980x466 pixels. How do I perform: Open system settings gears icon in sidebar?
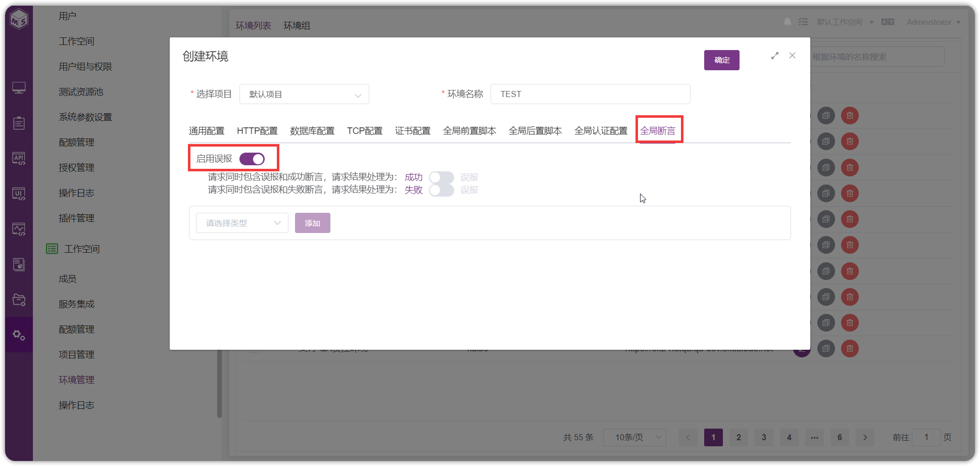(x=19, y=335)
